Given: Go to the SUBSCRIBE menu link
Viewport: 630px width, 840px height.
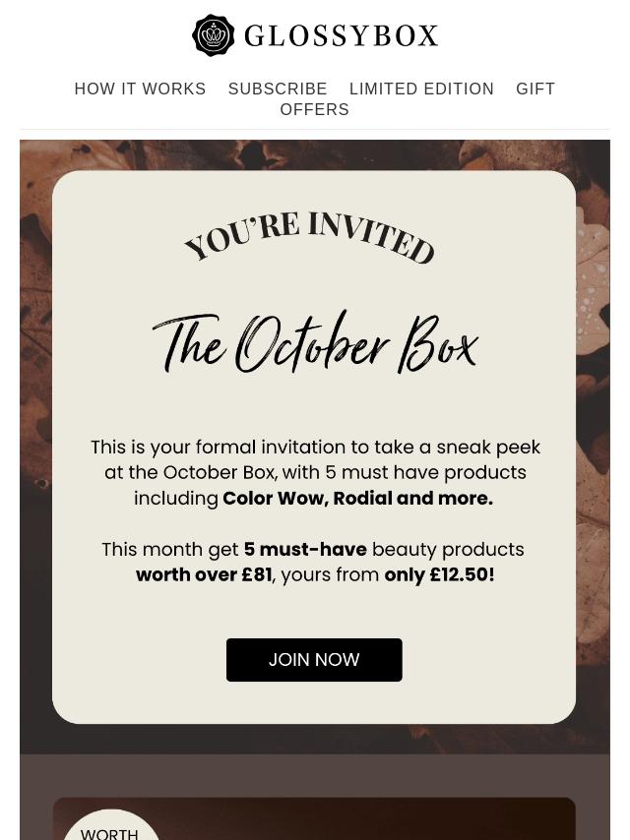Looking at the screenshot, I should [x=278, y=90].
